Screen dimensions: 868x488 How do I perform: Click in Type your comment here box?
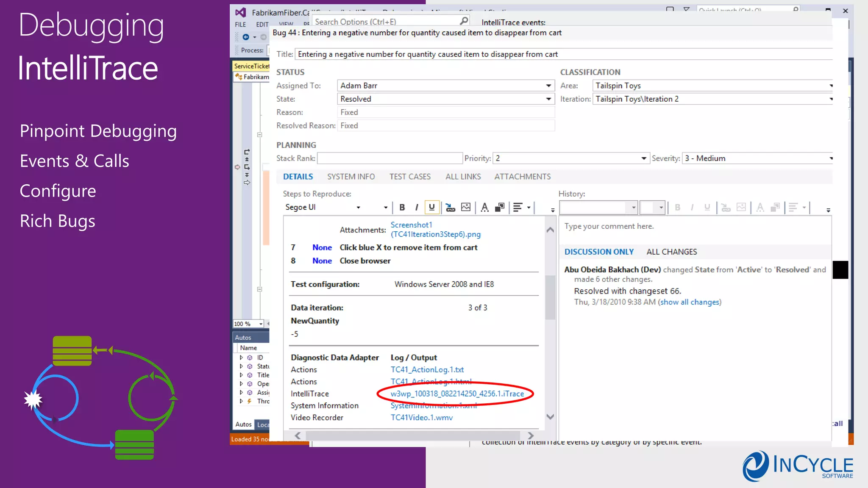pyautogui.click(x=695, y=230)
